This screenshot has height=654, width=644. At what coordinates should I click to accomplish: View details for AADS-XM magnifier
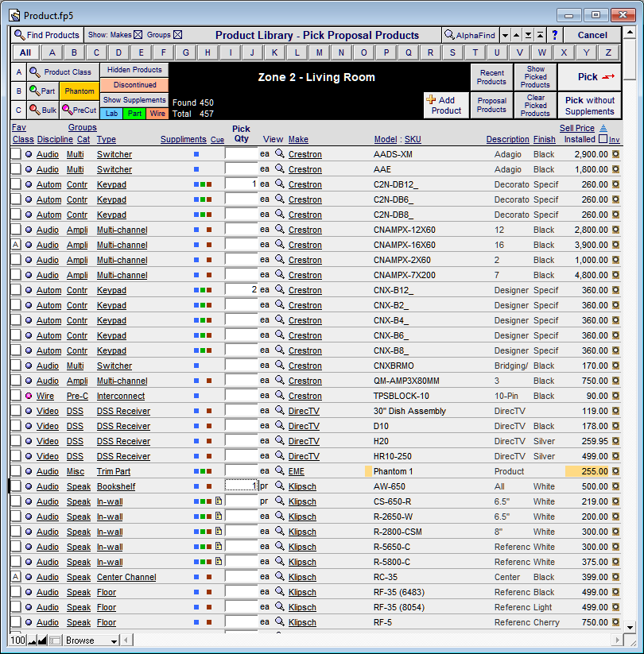pyautogui.click(x=280, y=154)
